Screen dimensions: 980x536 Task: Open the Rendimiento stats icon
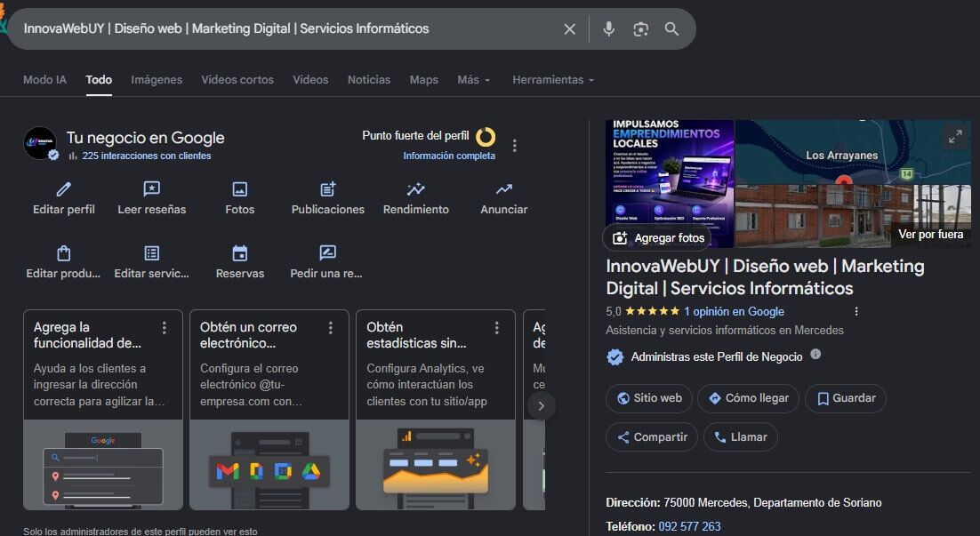415,188
